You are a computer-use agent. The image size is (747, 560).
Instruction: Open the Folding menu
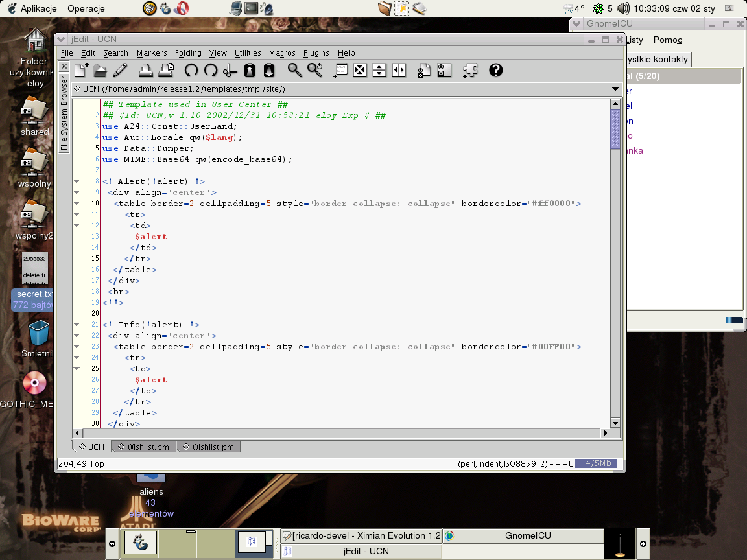coord(188,53)
